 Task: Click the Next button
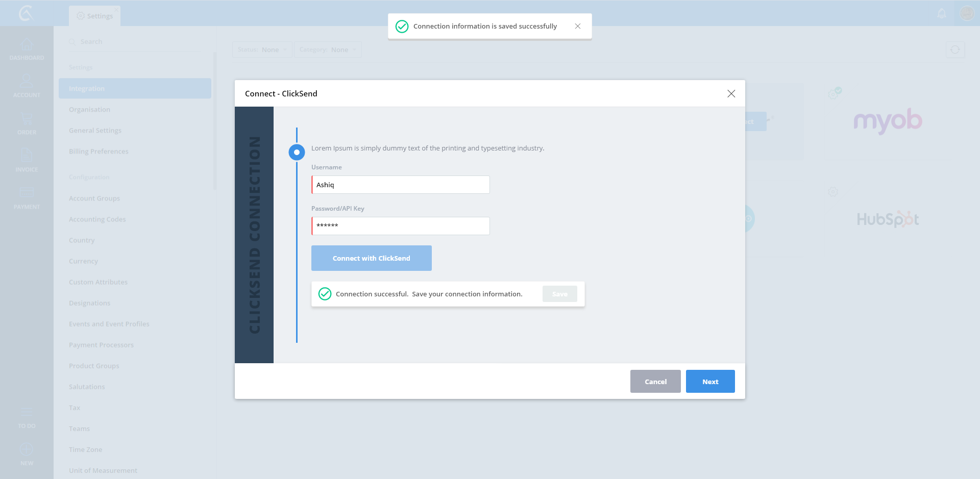710,382
